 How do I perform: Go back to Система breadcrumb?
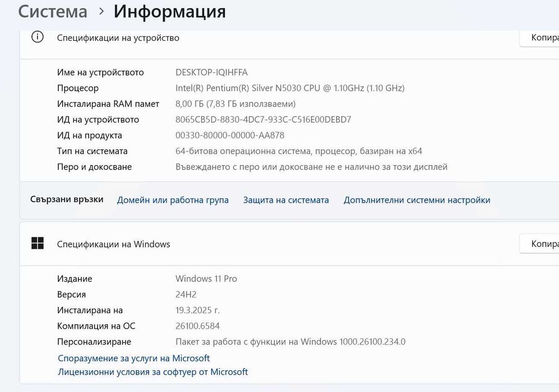pos(53,12)
